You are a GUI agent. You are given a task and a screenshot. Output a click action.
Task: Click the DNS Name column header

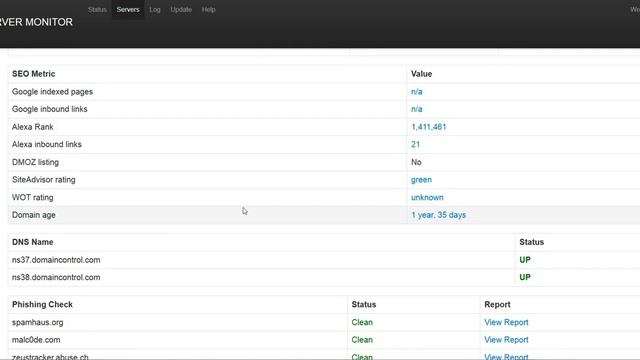click(x=33, y=242)
